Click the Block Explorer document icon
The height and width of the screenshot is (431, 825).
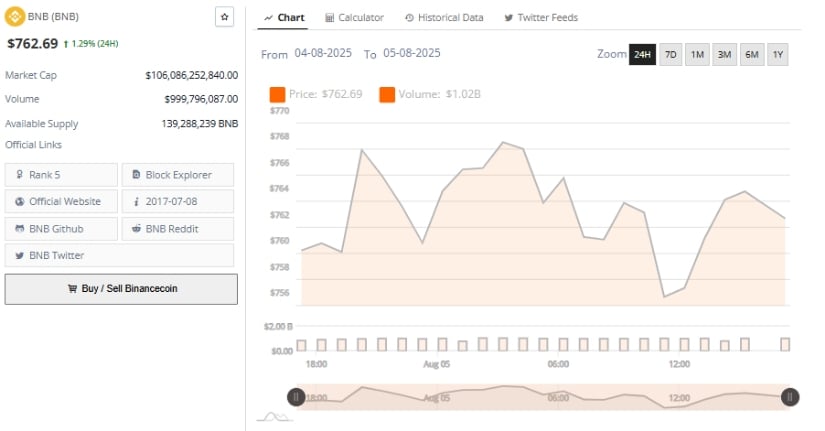tap(136, 174)
